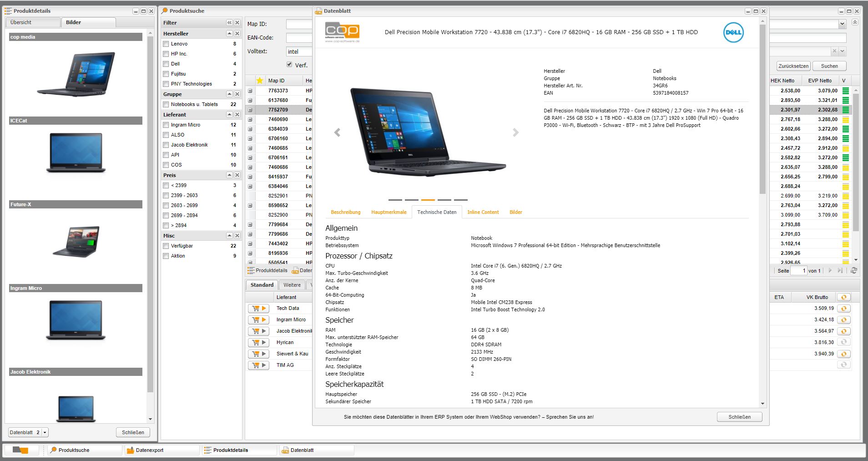Clear the combo field with X icon
Screen dimensions: 868x461
(834, 51)
